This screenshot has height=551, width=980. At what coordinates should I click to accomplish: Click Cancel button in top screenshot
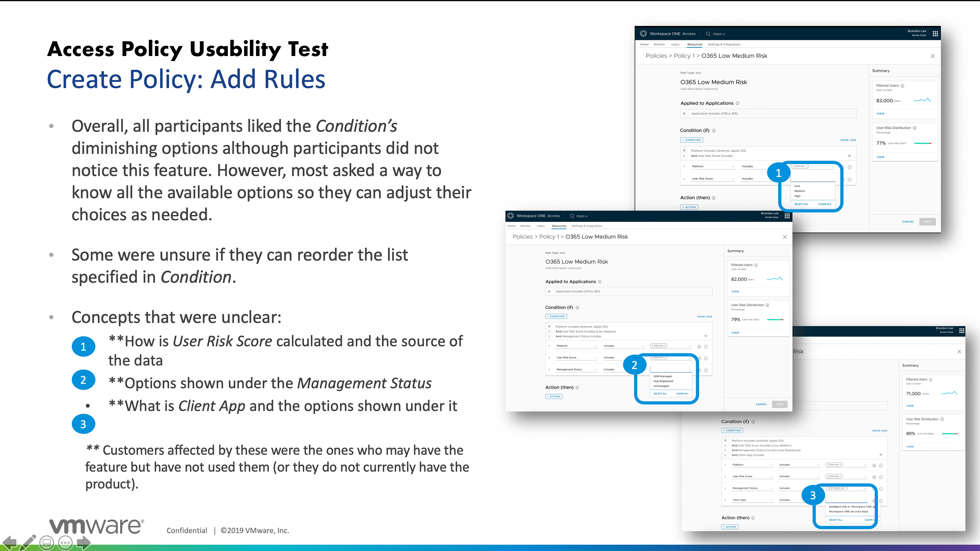[x=908, y=222]
